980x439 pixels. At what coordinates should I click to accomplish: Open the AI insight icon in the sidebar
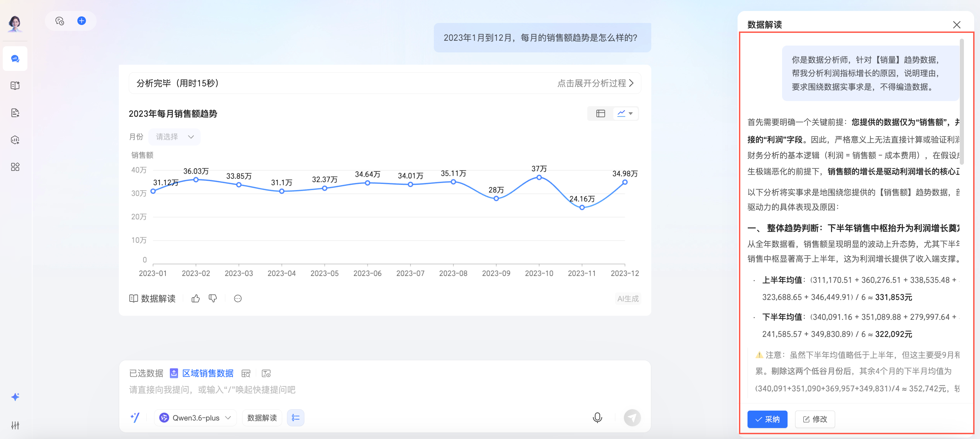(15, 140)
